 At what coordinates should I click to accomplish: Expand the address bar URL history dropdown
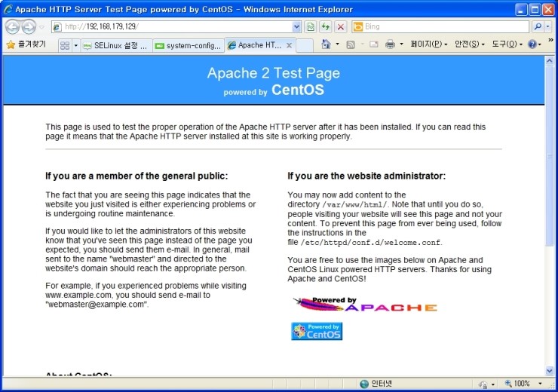[x=296, y=26]
